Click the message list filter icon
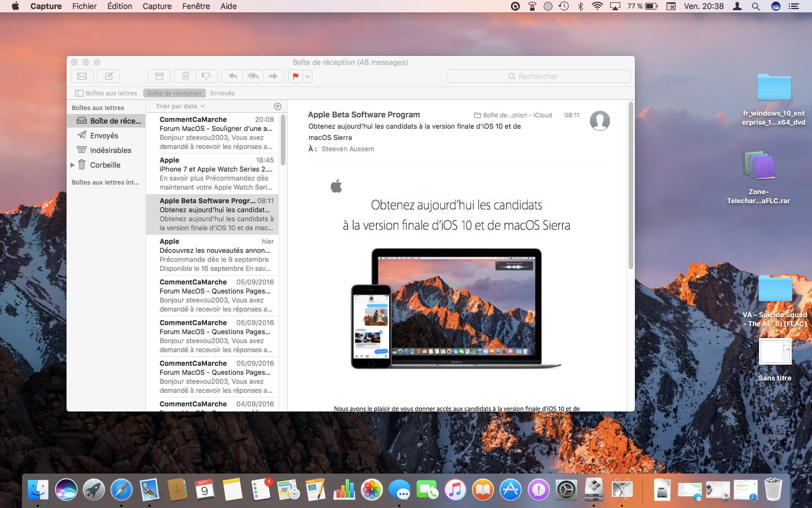The image size is (812, 508). click(x=277, y=106)
